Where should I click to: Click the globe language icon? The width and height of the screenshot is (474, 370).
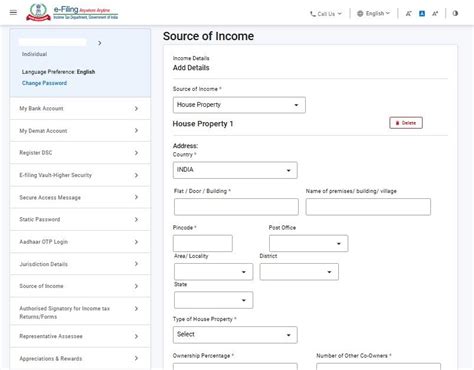(360, 14)
